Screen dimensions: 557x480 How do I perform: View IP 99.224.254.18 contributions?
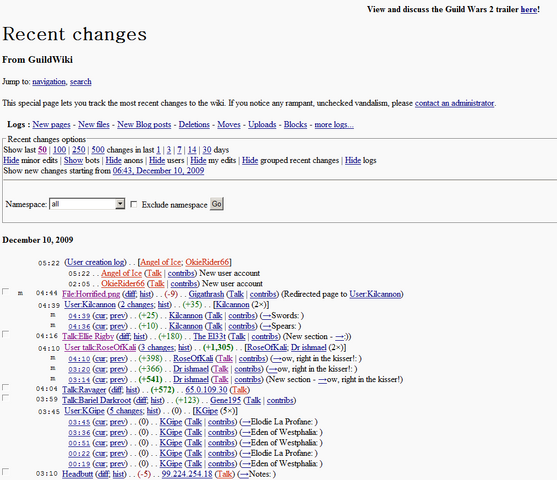click(x=187, y=474)
